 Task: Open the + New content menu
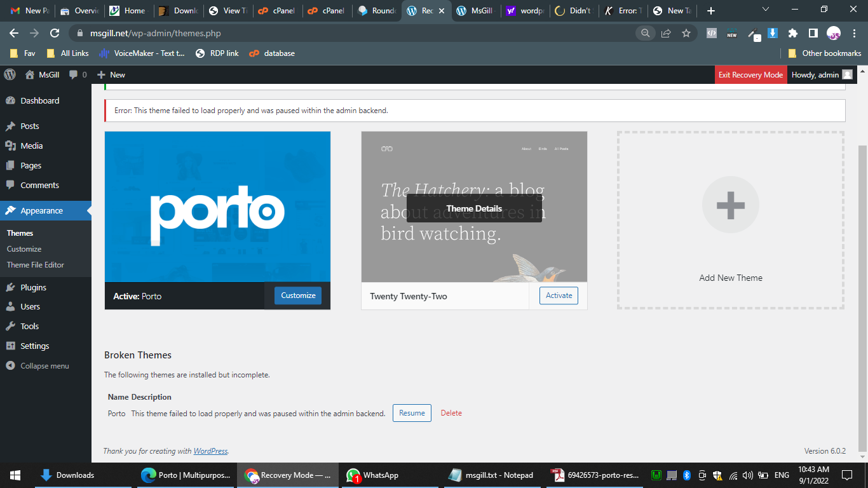coord(111,75)
